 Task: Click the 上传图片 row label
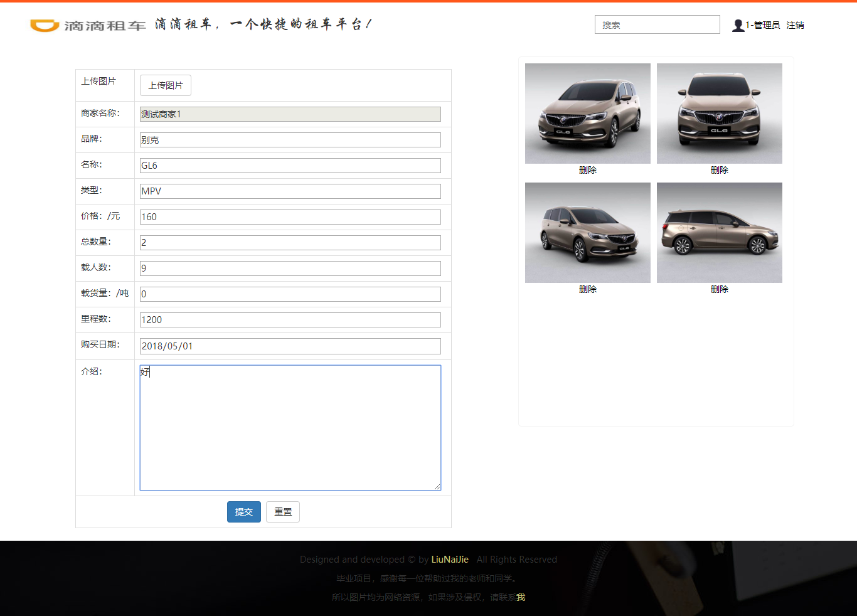[x=98, y=81]
